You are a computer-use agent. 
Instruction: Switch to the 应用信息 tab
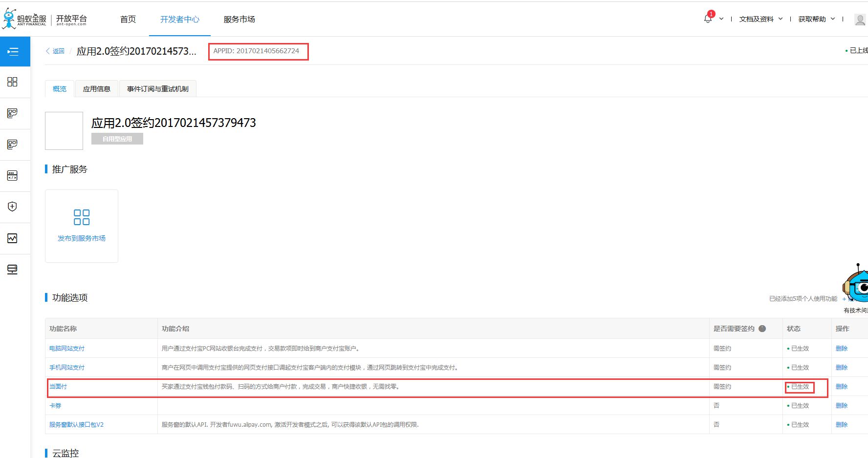[x=97, y=89]
